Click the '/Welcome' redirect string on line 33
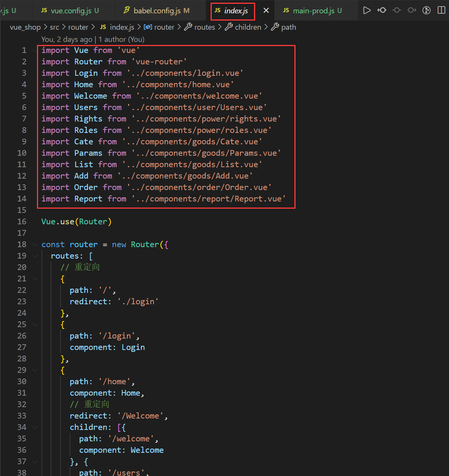 click(x=141, y=416)
